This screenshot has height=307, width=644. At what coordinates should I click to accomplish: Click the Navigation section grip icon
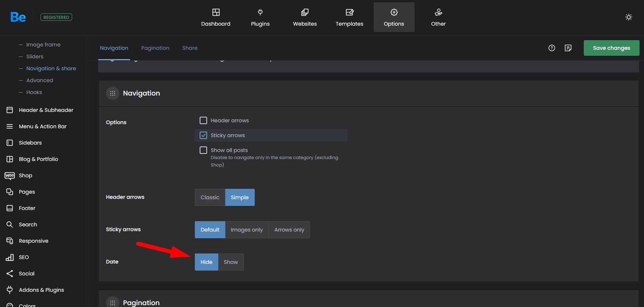[x=113, y=93]
